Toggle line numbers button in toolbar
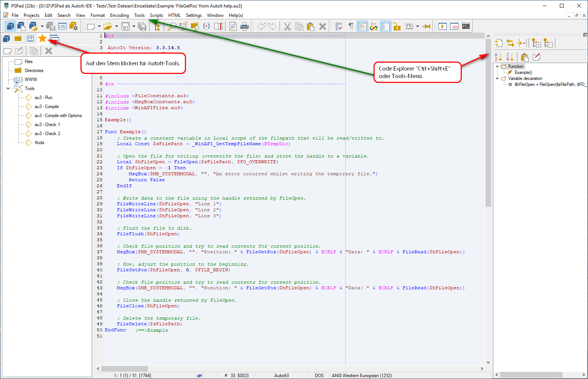 [385, 26]
